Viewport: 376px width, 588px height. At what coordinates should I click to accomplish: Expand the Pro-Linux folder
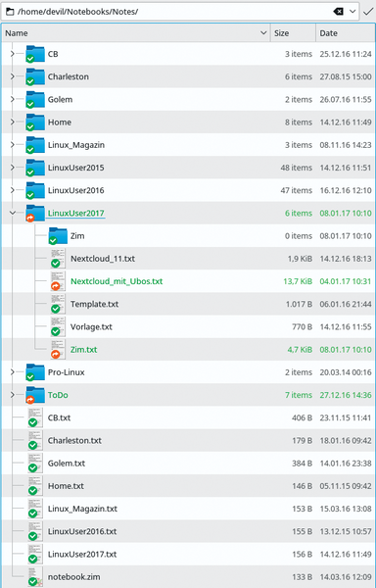12,372
